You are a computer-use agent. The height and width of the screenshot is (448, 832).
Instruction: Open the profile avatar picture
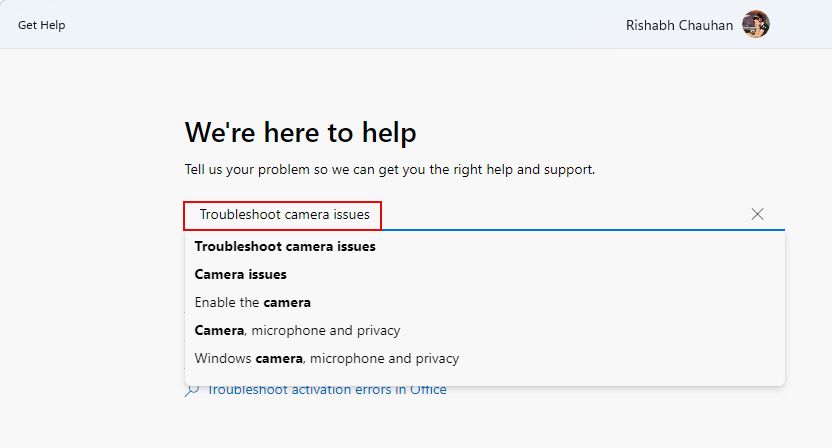[x=755, y=25]
